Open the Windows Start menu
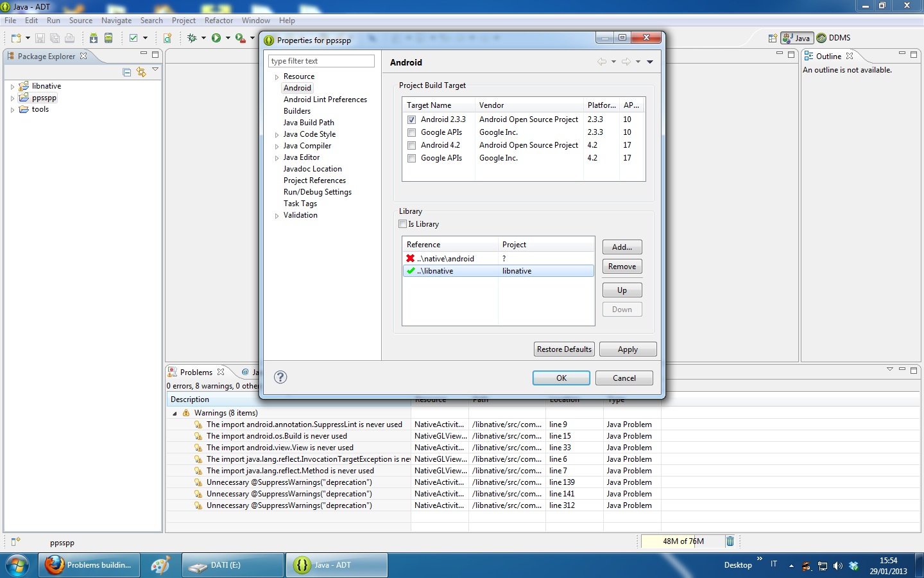The image size is (924, 578). coord(17,565)
